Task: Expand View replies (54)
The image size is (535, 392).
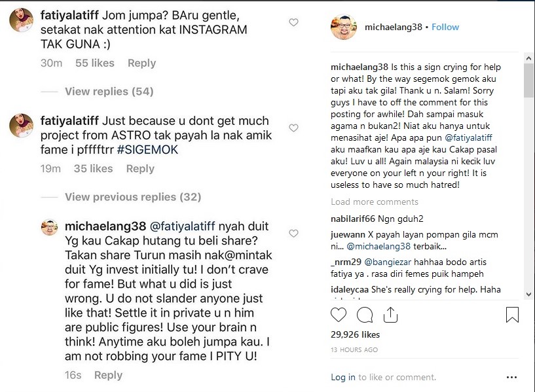Action: click(109, 92)
